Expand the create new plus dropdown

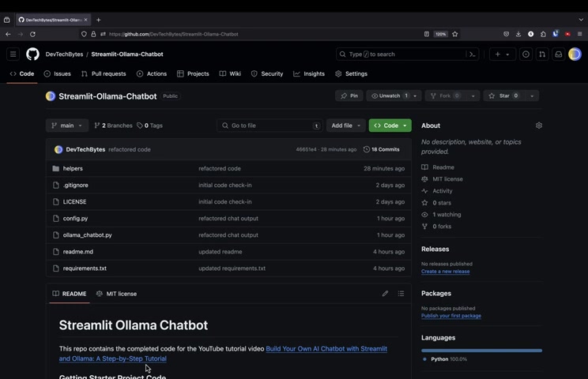(502, 54)
